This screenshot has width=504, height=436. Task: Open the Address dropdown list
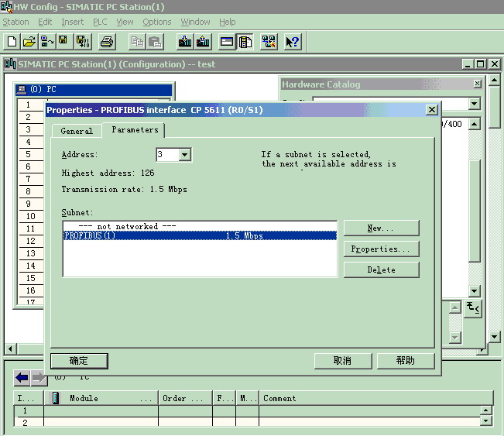(184, 155)
